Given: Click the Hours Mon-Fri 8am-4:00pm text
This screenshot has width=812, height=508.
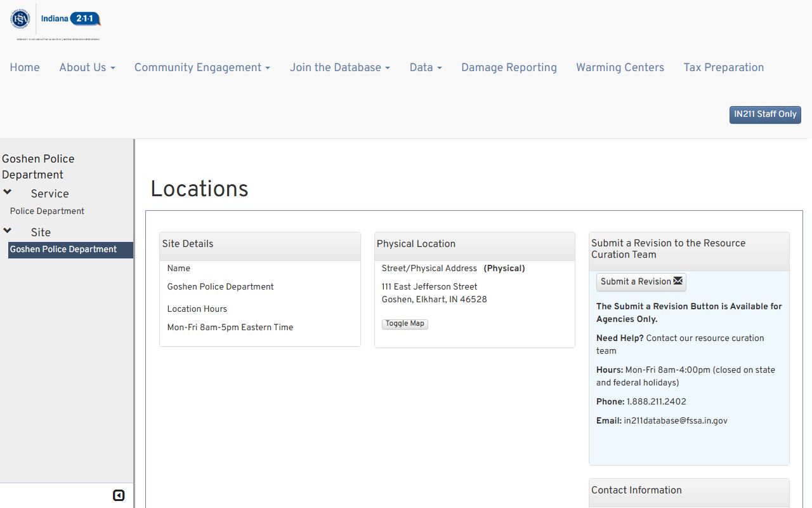Looking at the screenshot, I should (x=686, y=377).
